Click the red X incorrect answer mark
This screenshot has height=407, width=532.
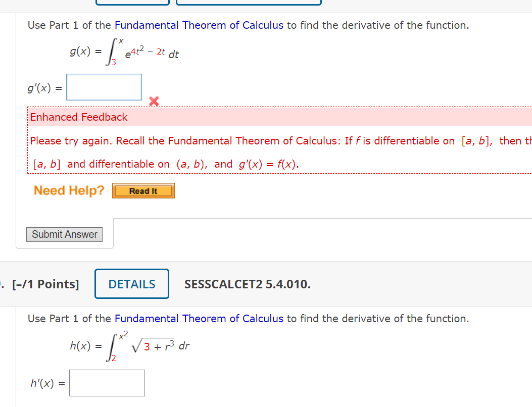[x=153, y=101]
